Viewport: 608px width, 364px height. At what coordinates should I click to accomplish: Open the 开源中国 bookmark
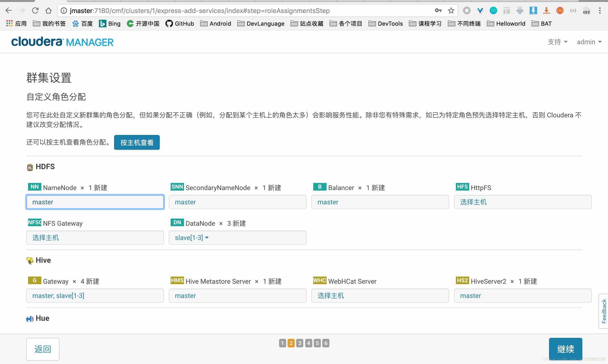[x=143, y=24]
